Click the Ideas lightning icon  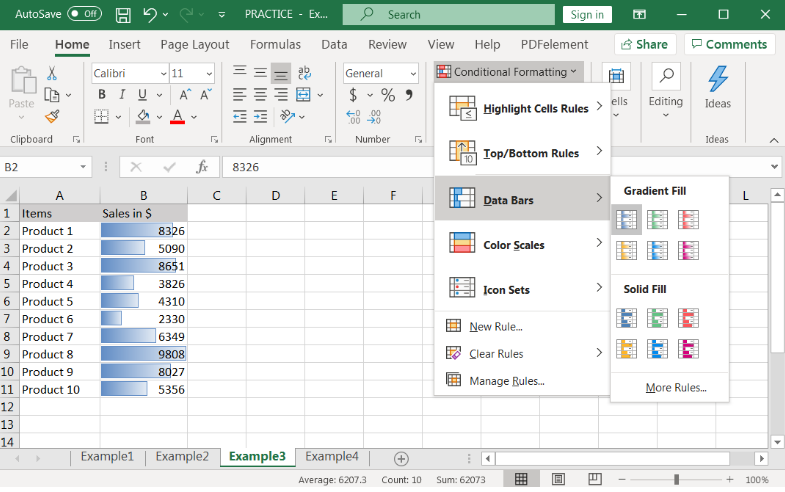click(718, 79)
